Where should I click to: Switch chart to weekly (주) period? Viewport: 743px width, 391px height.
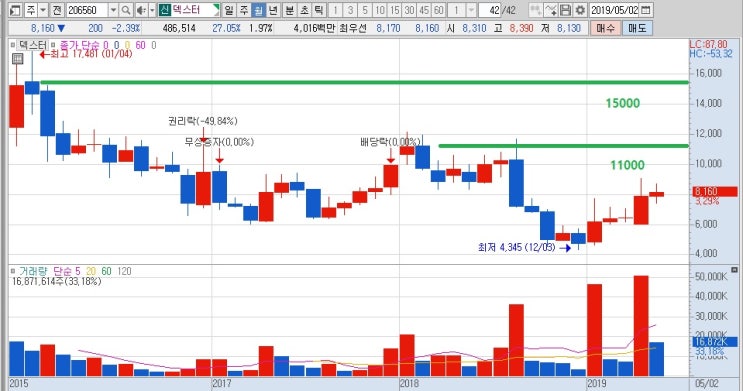[x=244, y=10]
